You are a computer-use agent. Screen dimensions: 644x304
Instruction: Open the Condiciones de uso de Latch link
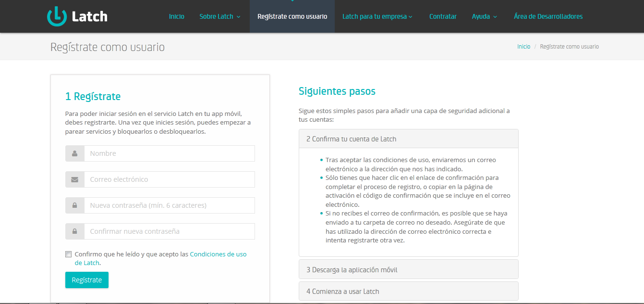pos(218,254)
